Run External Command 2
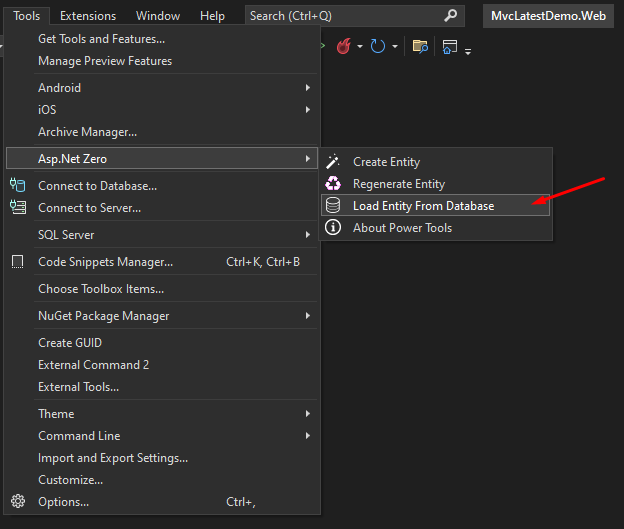Viewport: 624px width, 529px height. click(162, 365)
